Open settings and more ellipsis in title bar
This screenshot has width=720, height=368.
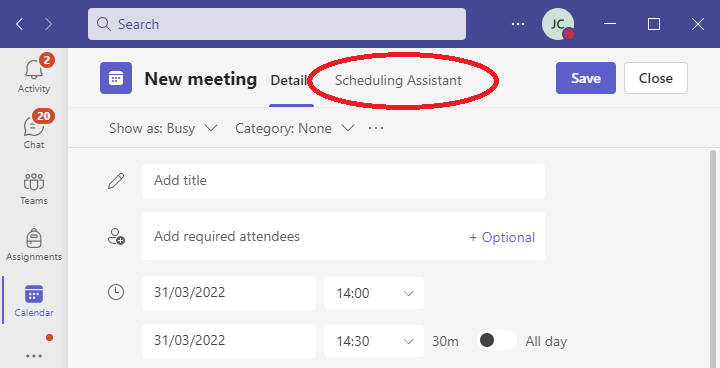tap(518, 24)
